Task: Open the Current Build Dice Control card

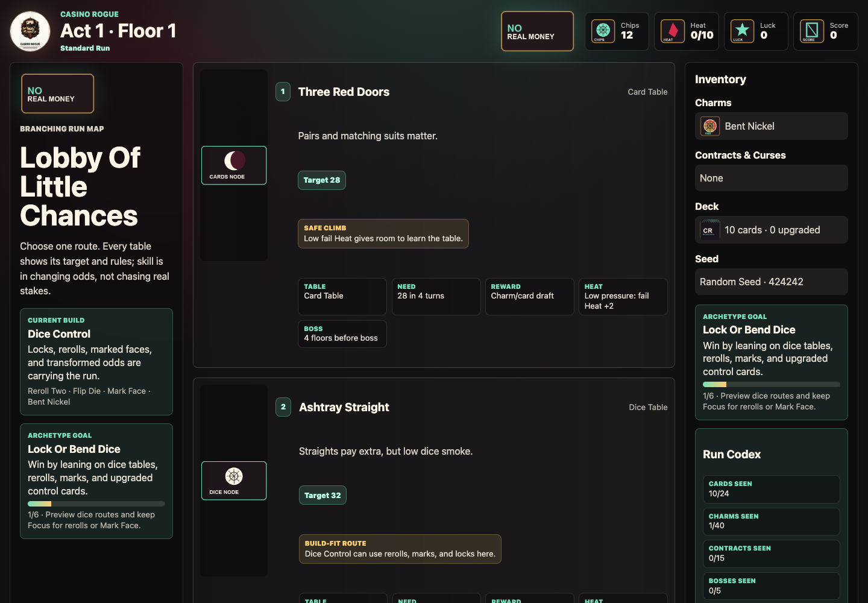Action: [96, 362]
